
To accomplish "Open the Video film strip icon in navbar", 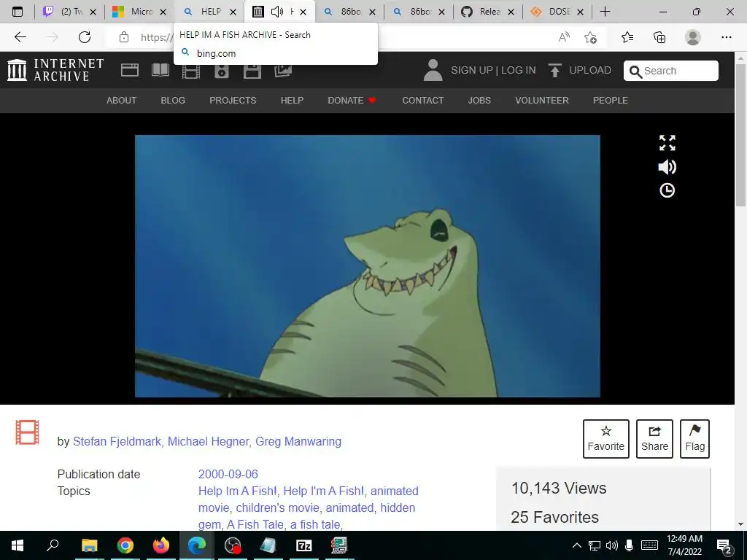I will coord(191,71).
